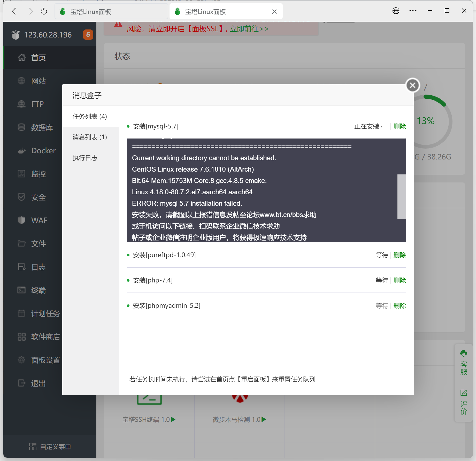This screenshot has width=476, height=461.
Task: Reload the page with refresh icon
Action: point(44,11)
